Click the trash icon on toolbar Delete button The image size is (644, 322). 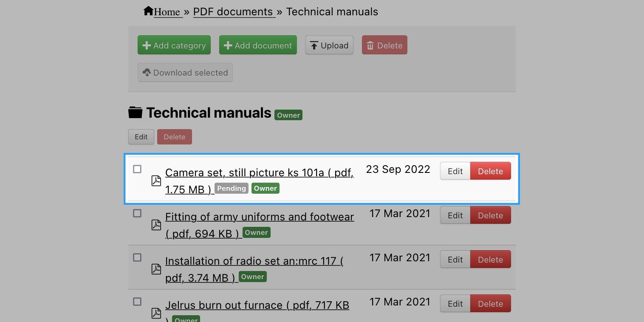click(x=370, y=45)
